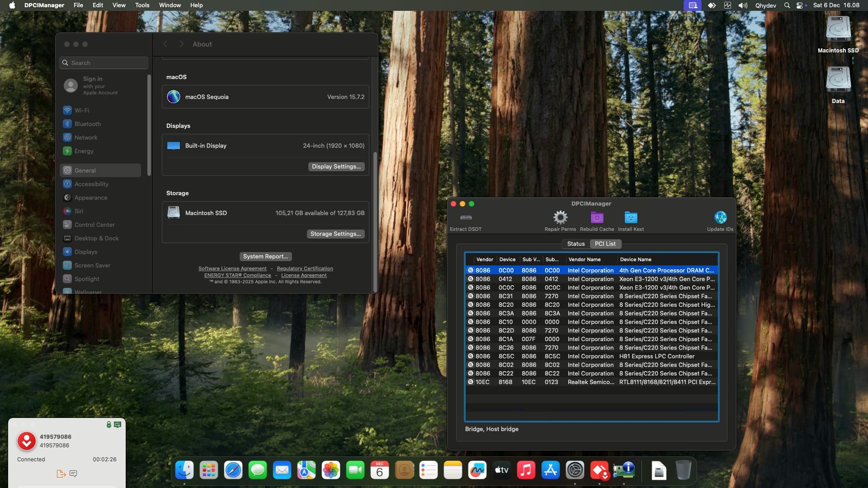The image size is (868, 488).
Task: Select the Realtek RTL8111 row in PCI List
Action: tap(588, 382)
